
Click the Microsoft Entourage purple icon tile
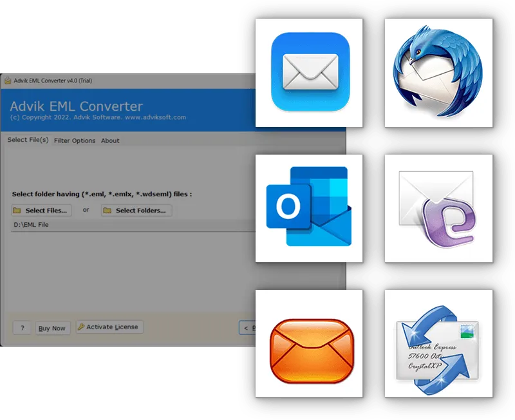click(438, 208)
